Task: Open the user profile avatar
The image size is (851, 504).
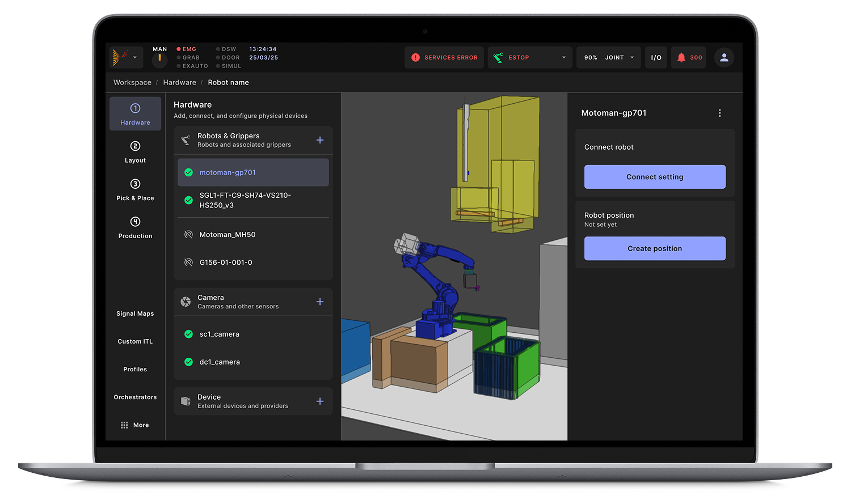Action: pos(724,57)
